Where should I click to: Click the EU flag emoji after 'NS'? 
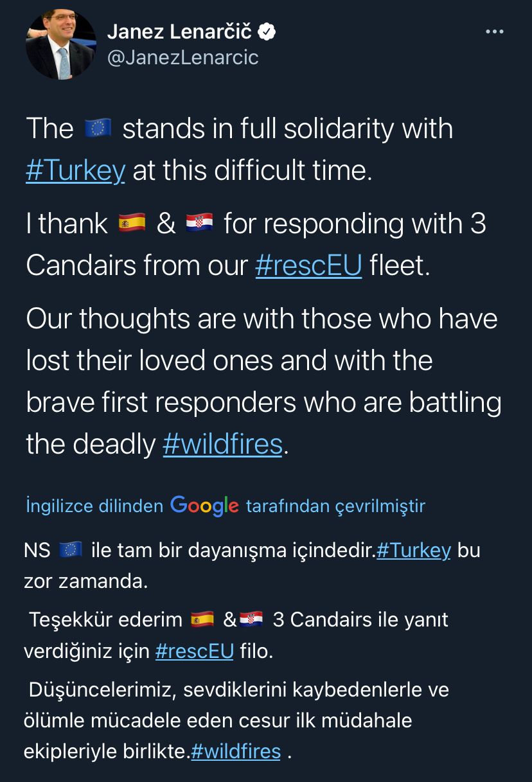coord(70,550)
